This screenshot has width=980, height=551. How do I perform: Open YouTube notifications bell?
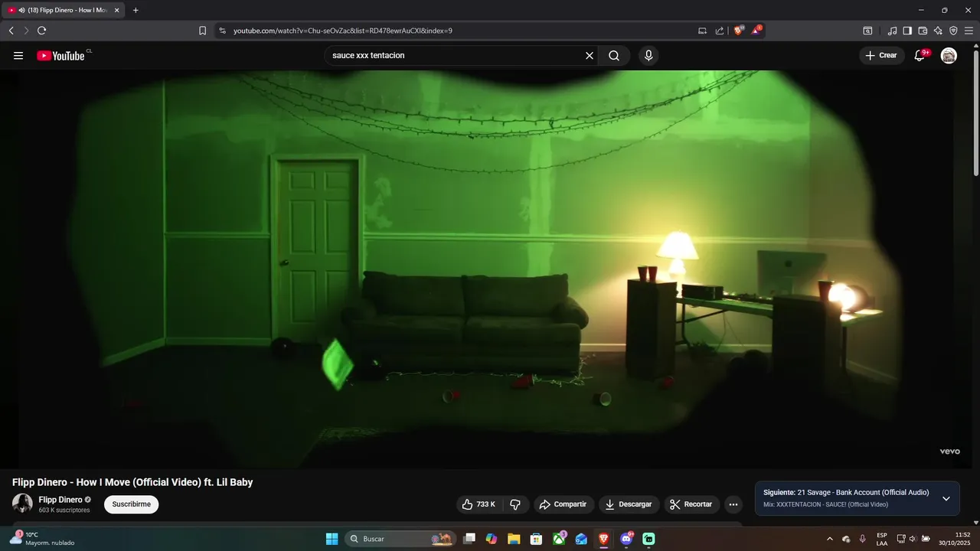tap(920, 56)
